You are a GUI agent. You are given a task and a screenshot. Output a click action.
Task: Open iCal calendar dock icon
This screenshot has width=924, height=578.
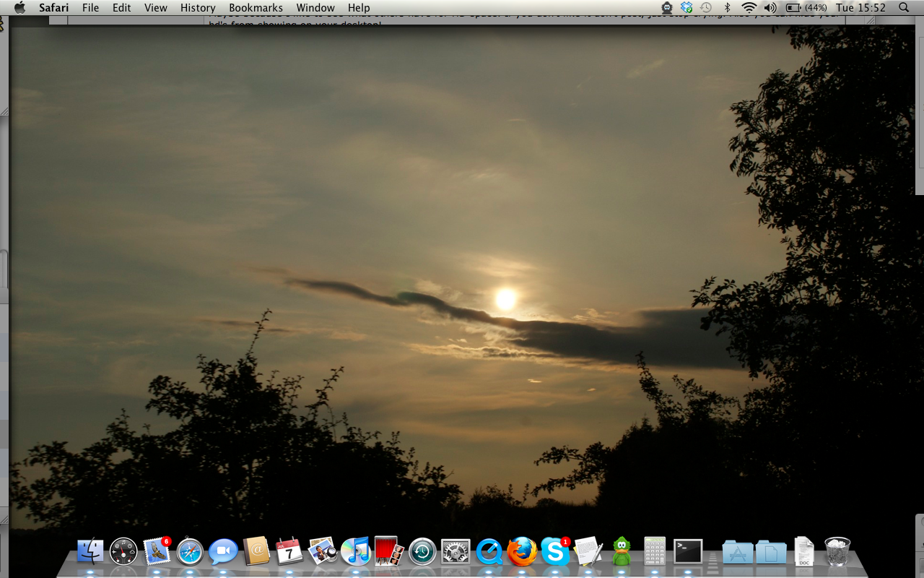click(x=289, y=552)
